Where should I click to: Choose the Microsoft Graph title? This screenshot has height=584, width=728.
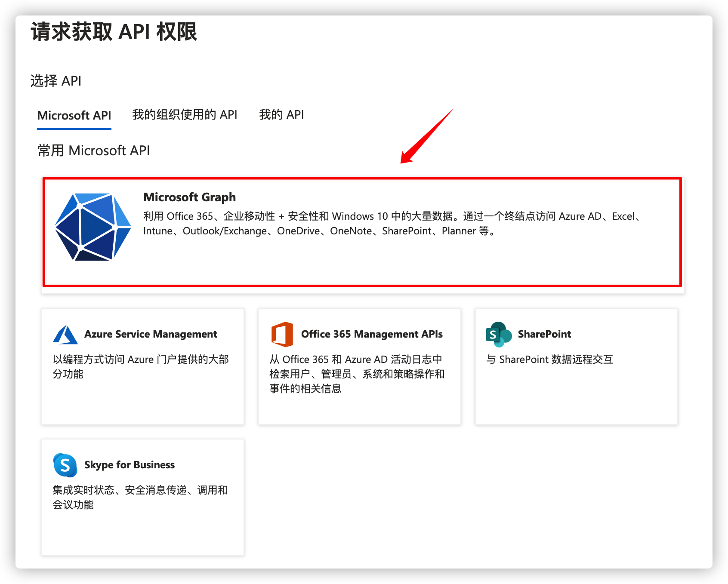[x=190, y=197]
